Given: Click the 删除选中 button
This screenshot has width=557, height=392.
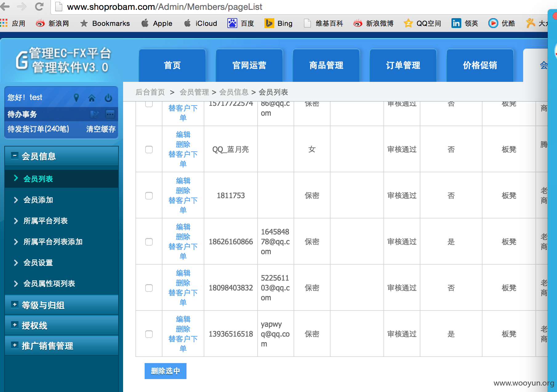Looking at the screenshot, I should (166, 371).
